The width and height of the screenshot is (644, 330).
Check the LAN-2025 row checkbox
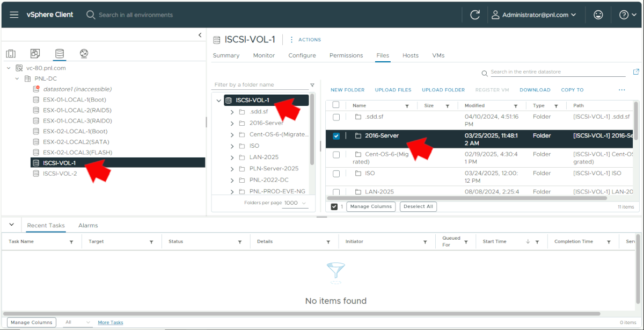click(x=336, y=192)
